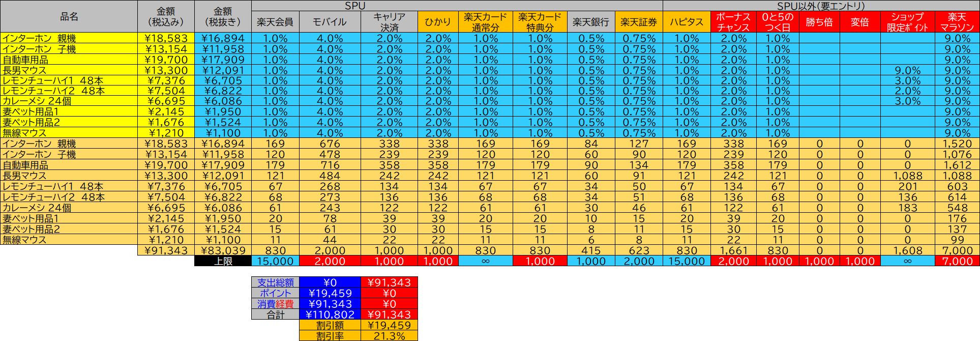Click the ¥110,802 合計 cell
The width and height of the screenshot is (980, 341).
(330, 315)
